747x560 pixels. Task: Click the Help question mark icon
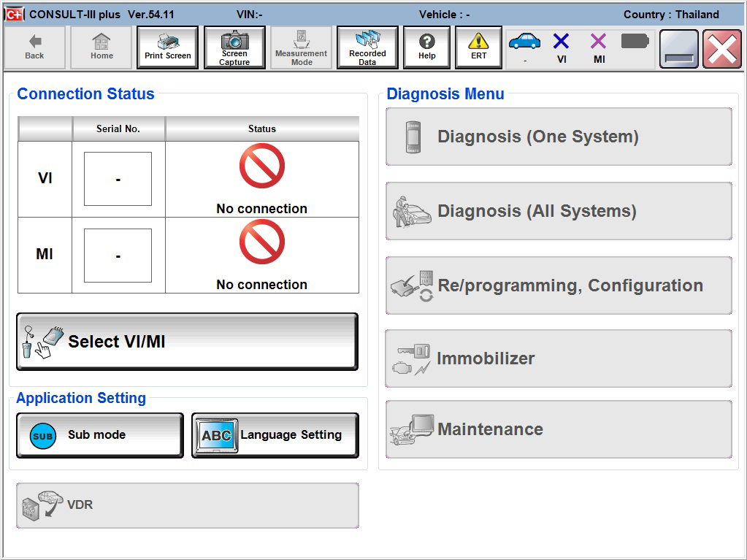[x=426, y=47]
